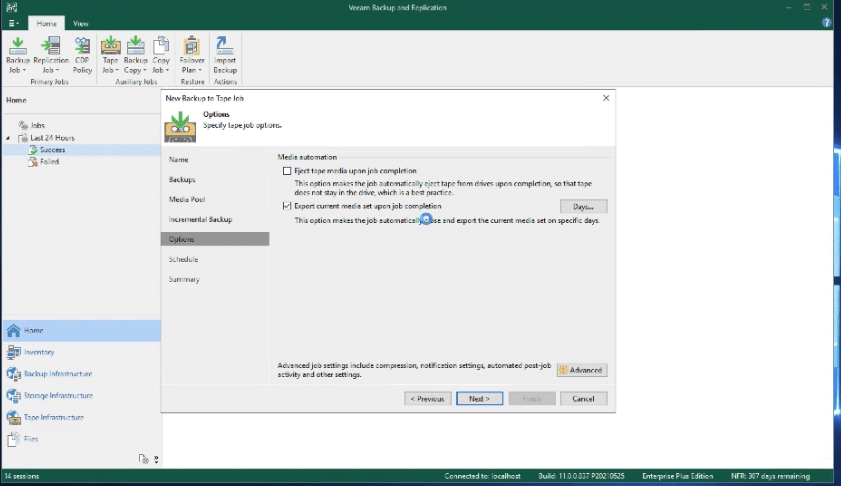This screenshot has height=486, width=841.
Task: Open the Tape Infrastructure view
Action: 82,417
